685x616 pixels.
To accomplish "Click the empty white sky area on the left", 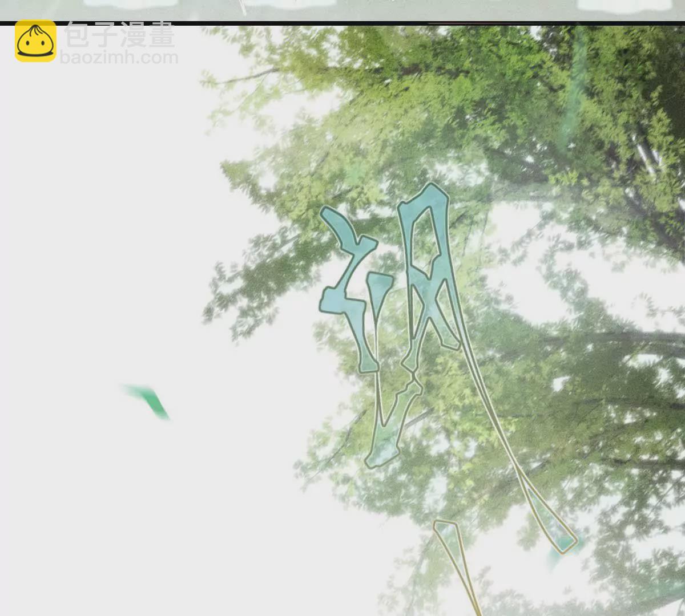I will 114,228.
